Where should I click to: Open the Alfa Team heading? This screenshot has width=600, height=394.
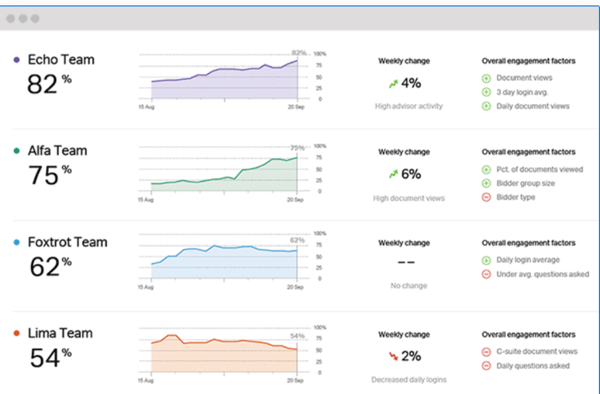coord(57,151)
